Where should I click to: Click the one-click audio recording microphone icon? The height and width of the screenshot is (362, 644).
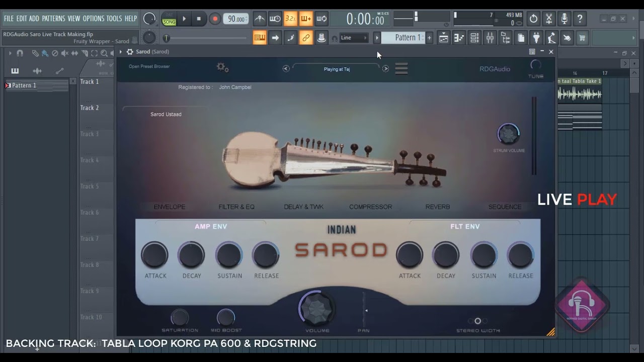tap(565, 19)
